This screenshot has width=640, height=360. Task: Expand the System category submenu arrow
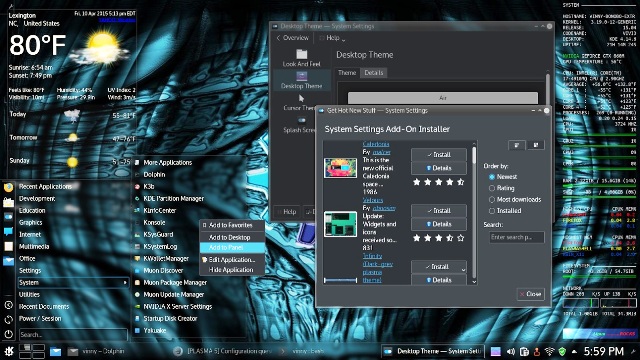tap(125, 282)
